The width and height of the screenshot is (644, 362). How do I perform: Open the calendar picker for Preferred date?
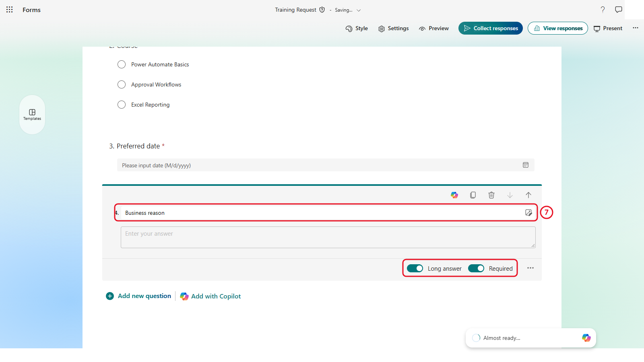point(526,165)
